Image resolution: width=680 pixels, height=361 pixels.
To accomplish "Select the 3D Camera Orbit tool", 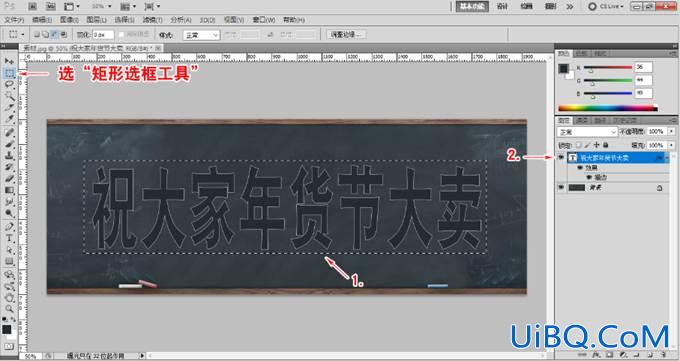I will pyautogui.click(x=9, y=286).
